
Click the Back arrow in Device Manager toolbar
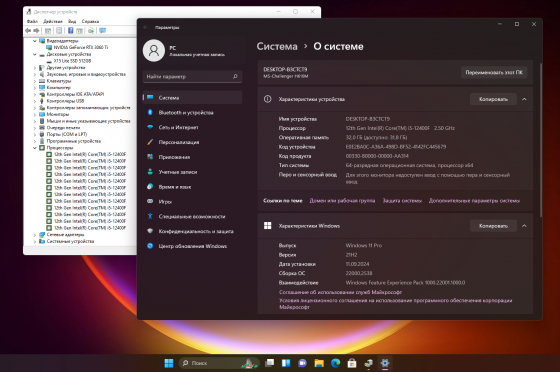(28, 31)
